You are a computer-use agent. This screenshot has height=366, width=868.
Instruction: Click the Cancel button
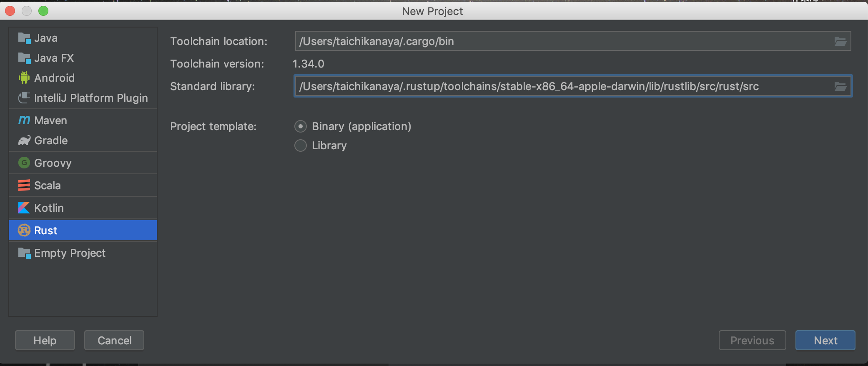coord(114,341)
